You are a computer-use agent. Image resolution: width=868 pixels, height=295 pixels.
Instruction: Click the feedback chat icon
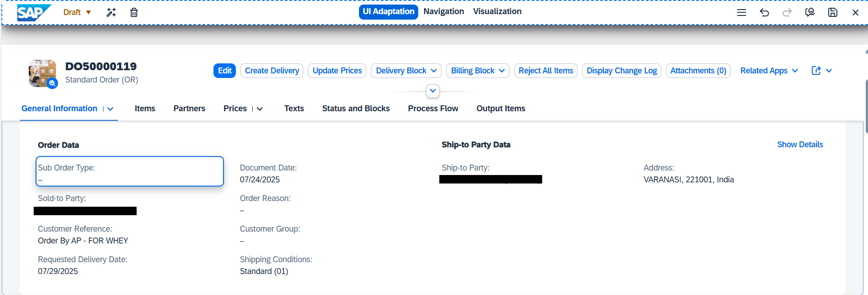(810, 12)
